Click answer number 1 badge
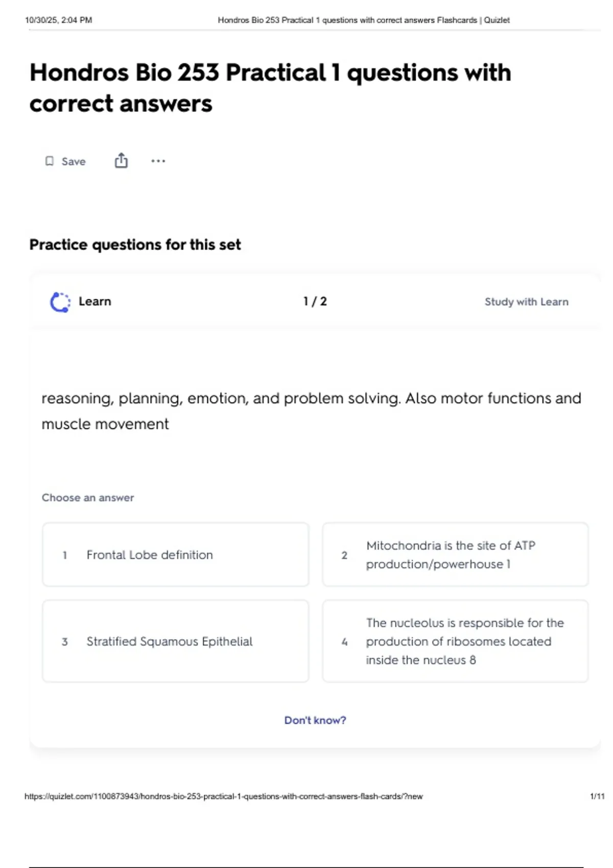Viewport: 613px width, 868px height. click(65, 555)
